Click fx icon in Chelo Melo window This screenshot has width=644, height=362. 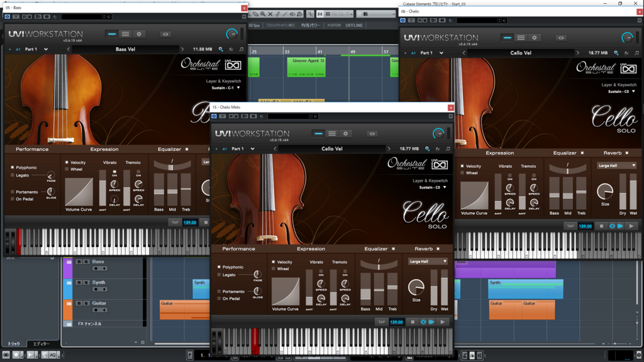click(x=438, y=148)
